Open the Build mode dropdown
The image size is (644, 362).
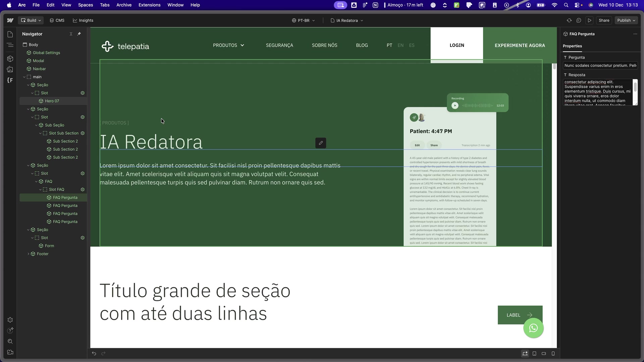[31, 20]
